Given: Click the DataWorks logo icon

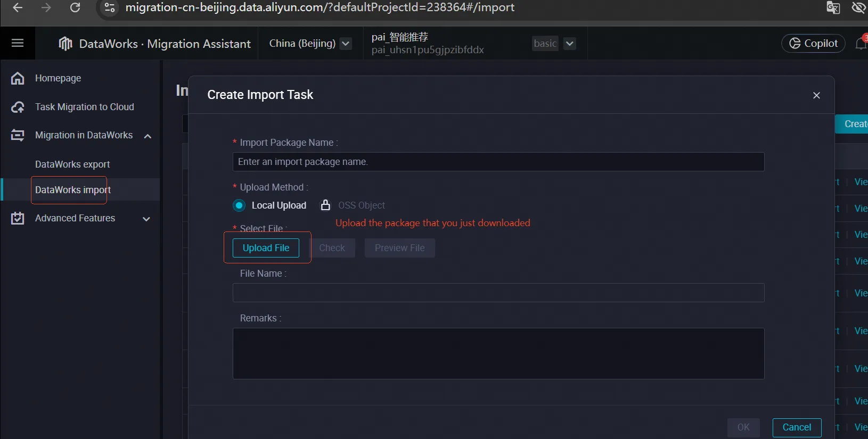Looking at the screenshot, I should pos(65,44).
